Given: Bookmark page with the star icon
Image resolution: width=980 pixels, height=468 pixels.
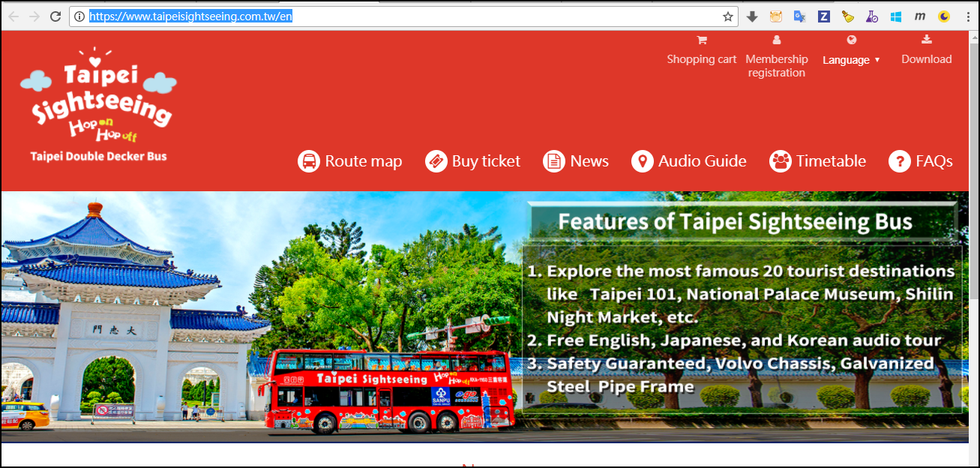Looking at the screenshot, I should coord(728,16).
